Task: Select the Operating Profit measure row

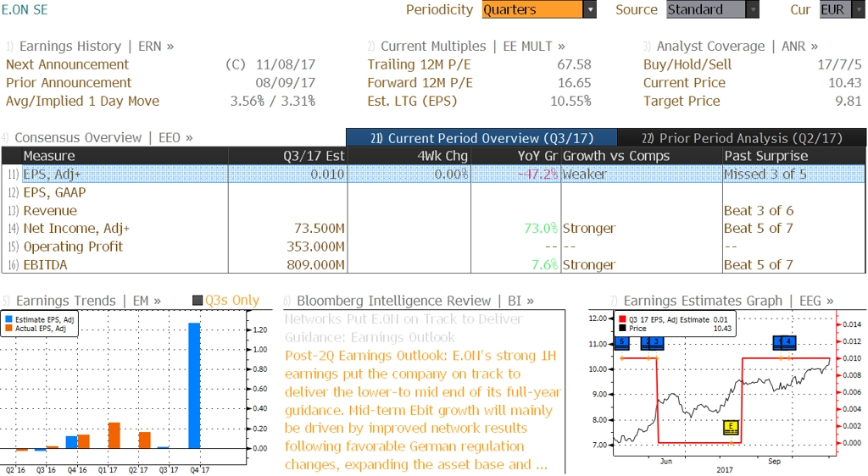Action: 433,246
